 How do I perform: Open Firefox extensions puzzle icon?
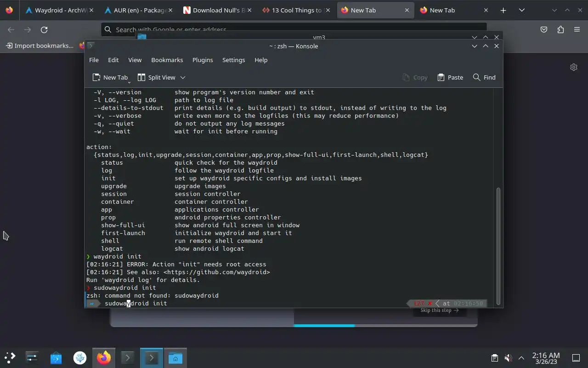[x=560, y=29]
